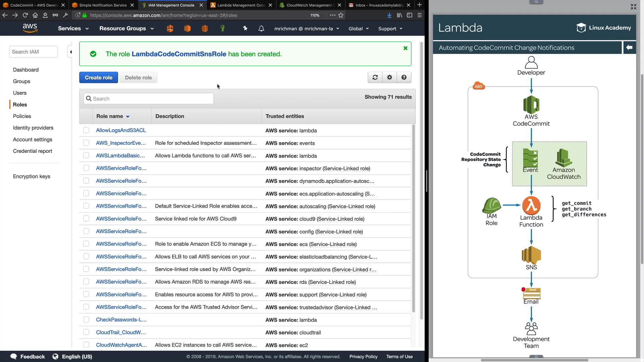Click the help question mark icon
The image size is (644, 362).
pyautogui.click(x=404, y=77)
